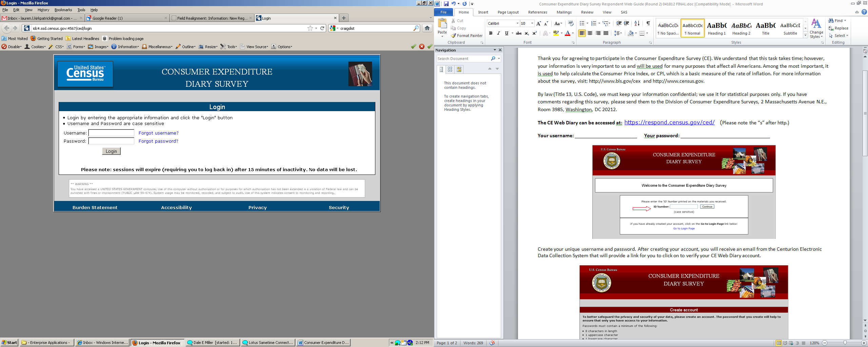Click the Login button on the survey page
The image size is (868, 347).
[111, 151]
